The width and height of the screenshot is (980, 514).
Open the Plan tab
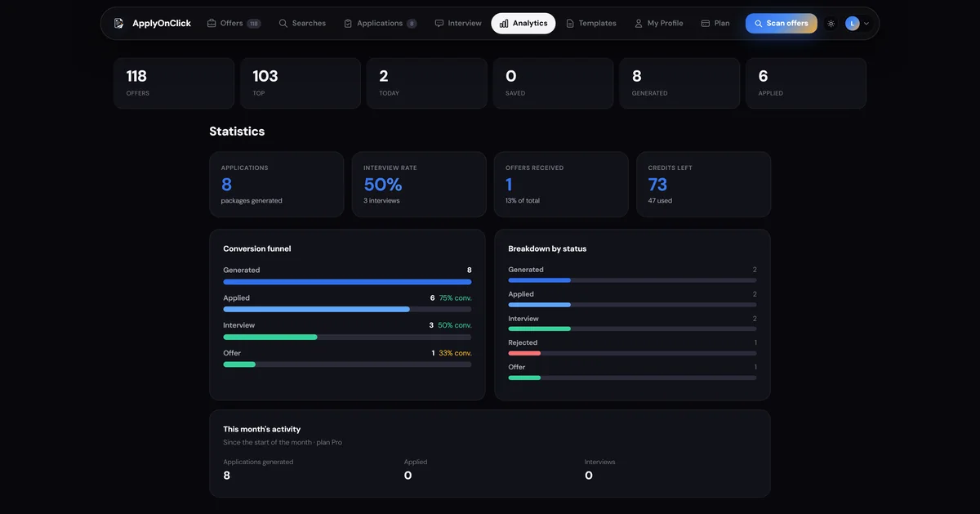(x=715, y=24)
